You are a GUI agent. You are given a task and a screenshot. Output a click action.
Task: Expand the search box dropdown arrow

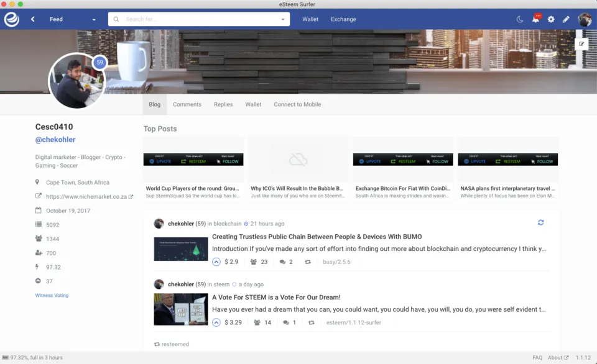(x=282, y=19)
